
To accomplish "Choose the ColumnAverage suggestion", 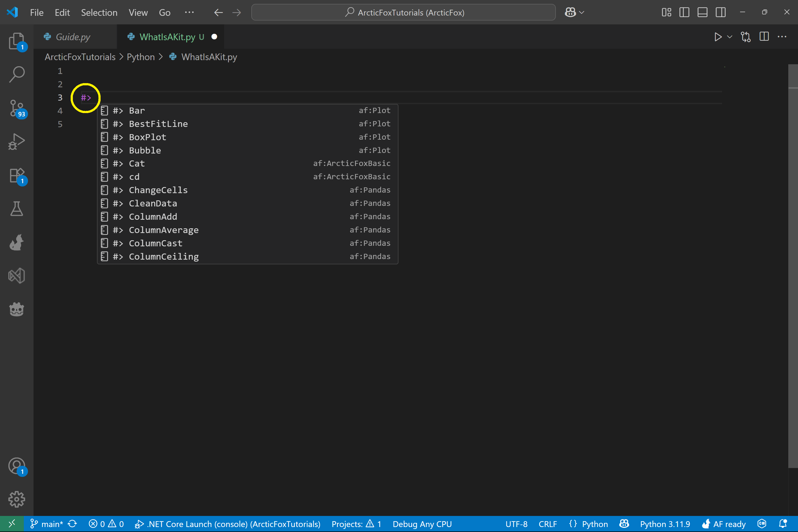I will tap(248, 230).
